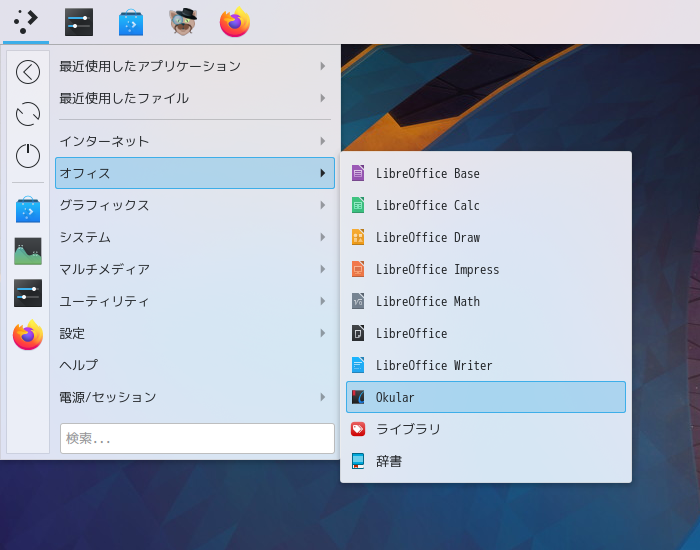This screenshot has height=550, width=700.
Task: Select the オフィス category
Action: pyautogui.click(x=195, y=173)
